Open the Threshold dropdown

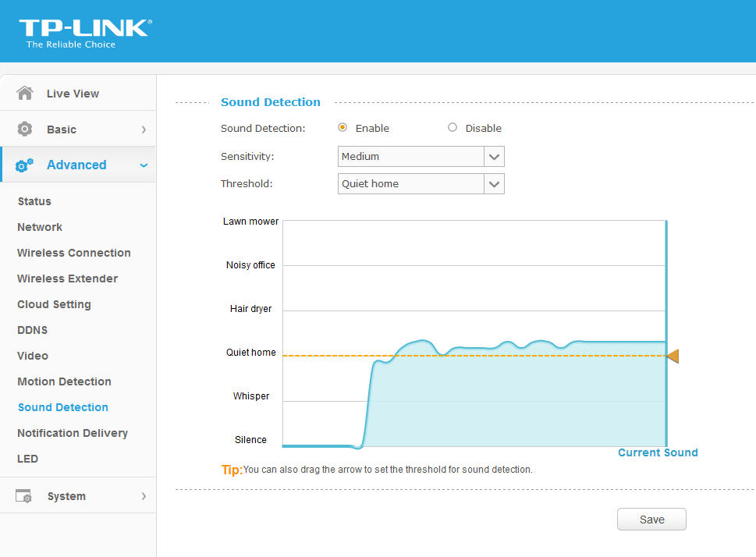pyautogui.click(x=421, y=184)
